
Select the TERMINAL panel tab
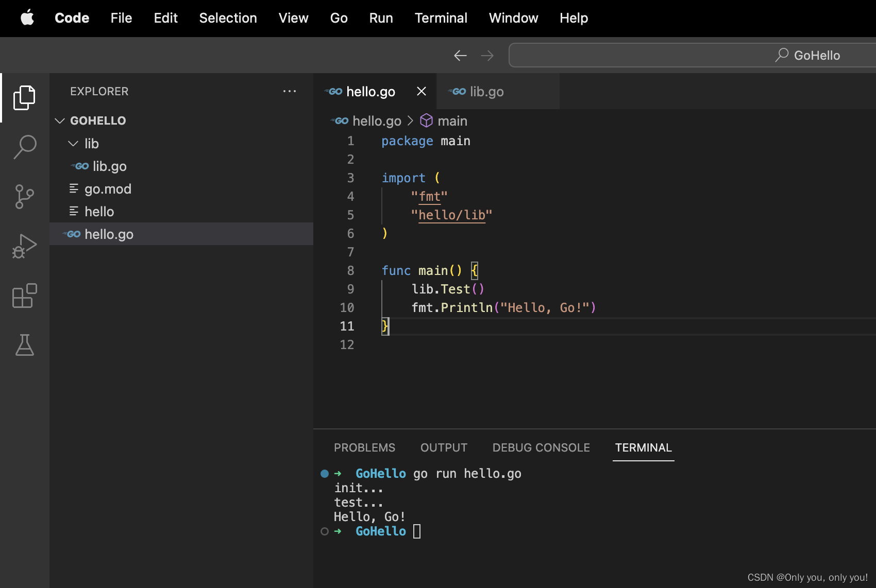643,447
